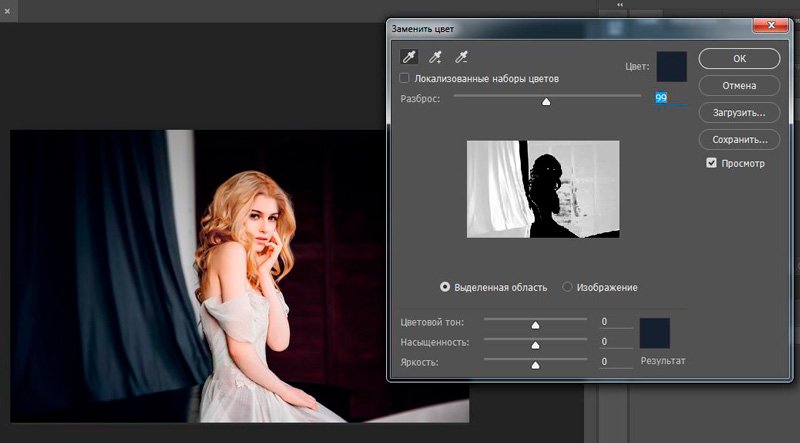Click the Отмена button
This screenshot has height=443, width=800.
click(x=739, y=85)
